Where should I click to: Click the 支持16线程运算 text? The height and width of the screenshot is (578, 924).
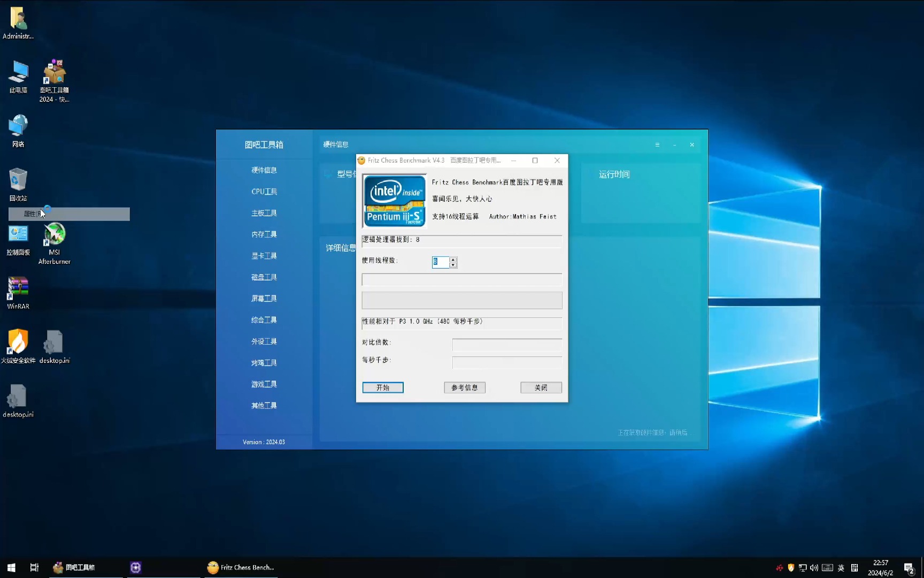[x=456, y=217]
